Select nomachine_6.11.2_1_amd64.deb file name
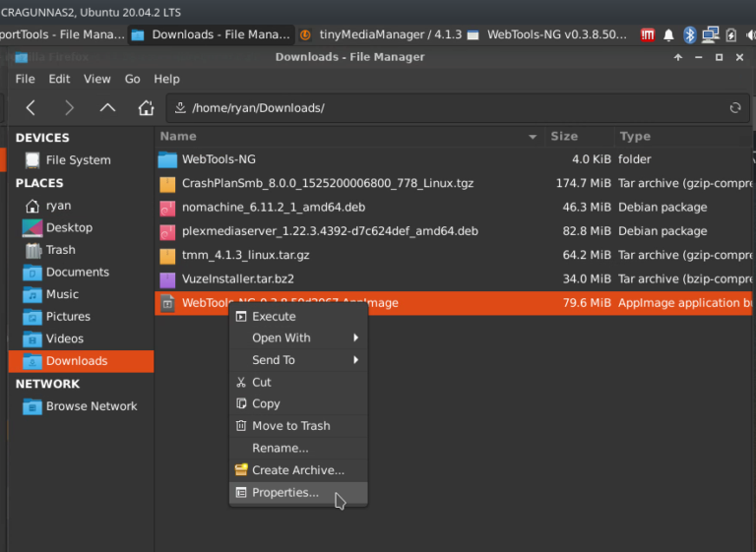 (x=274, y=208)
